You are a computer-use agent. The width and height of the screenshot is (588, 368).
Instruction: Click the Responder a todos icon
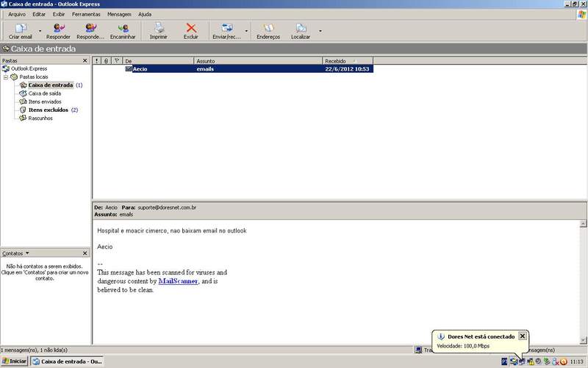[x=90, y=28]
